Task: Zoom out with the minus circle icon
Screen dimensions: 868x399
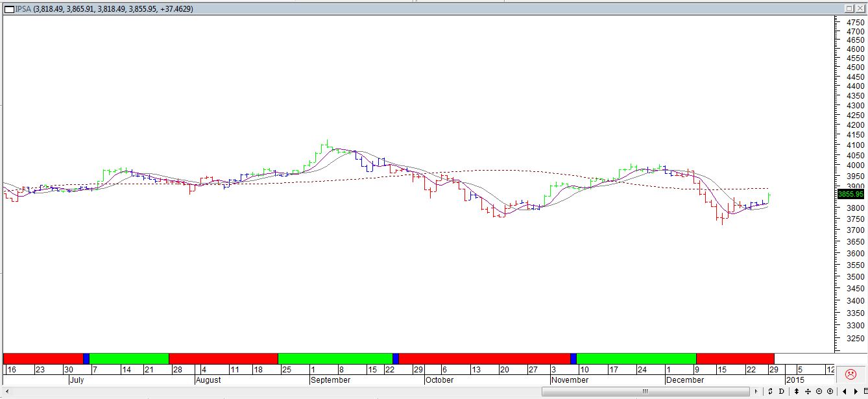Action: 819,391
